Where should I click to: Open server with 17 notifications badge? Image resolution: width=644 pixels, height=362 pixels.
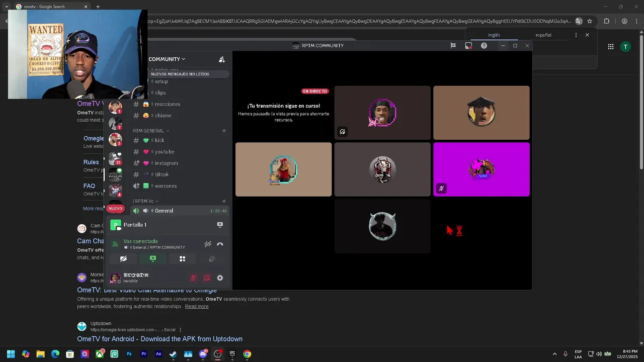pyautogui.click(x=116, y=158)
